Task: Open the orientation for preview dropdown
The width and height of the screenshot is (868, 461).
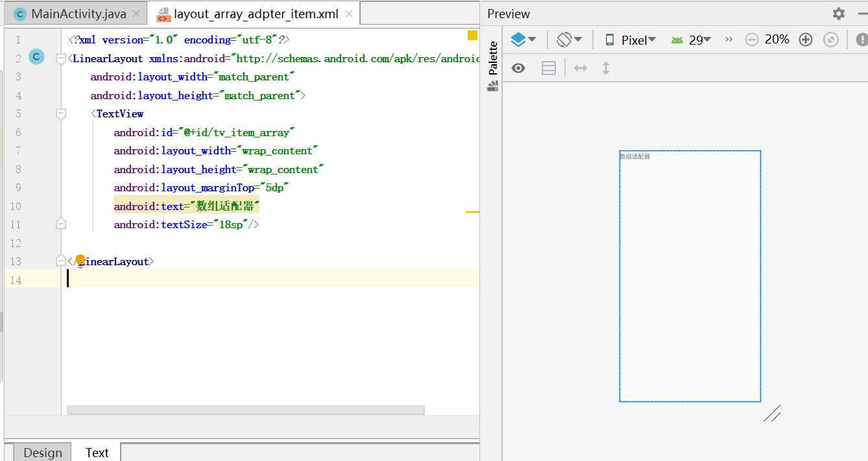Action: 569,40
